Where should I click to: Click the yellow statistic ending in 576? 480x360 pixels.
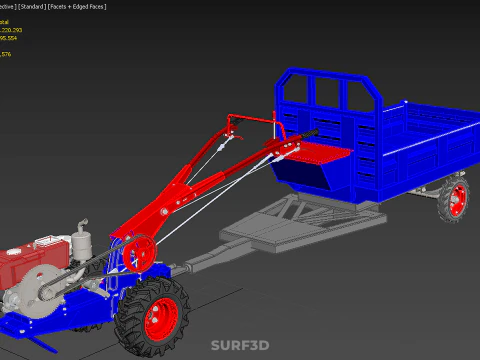pyautogui.click(x=5, y=54)
